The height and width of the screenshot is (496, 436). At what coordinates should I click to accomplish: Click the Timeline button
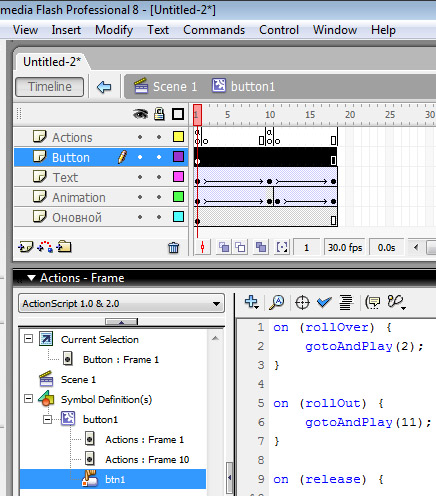click(x=50, y=87)
